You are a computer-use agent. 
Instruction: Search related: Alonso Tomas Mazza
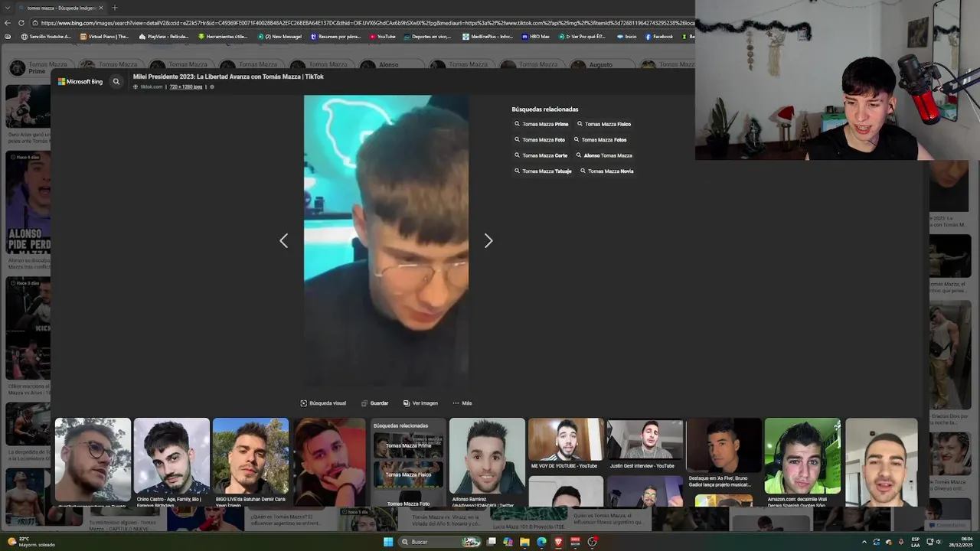[x=604, y=155]
